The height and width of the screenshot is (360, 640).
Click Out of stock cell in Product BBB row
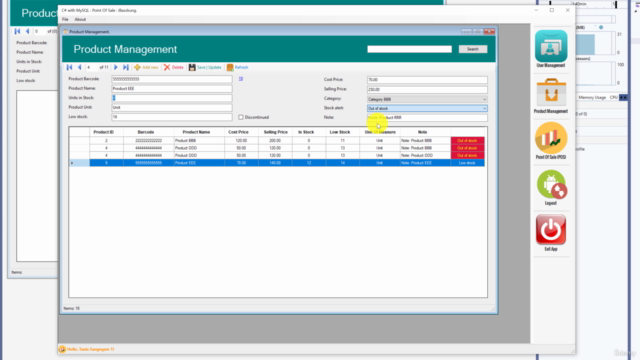[467, 140]
